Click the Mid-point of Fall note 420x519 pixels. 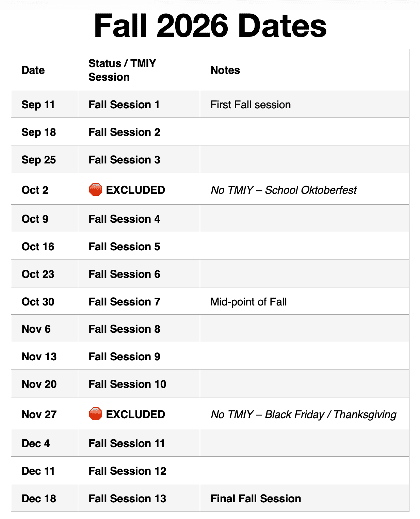(248, 302)
